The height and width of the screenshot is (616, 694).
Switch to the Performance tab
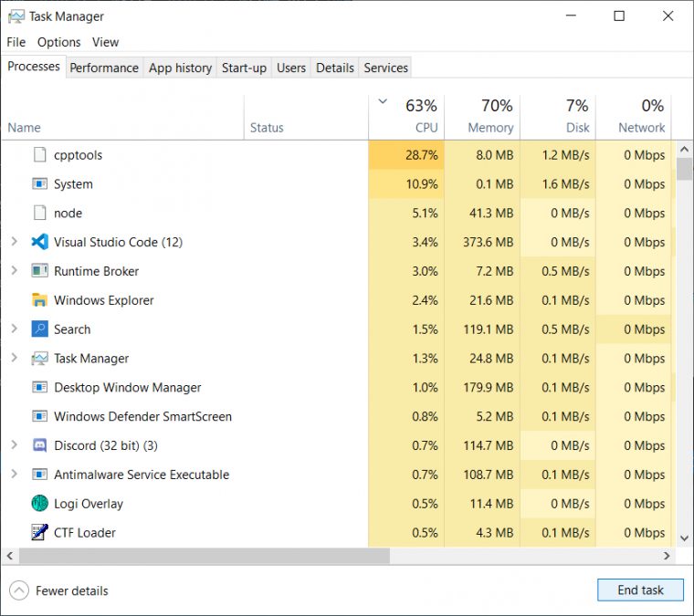click(104, 68)
